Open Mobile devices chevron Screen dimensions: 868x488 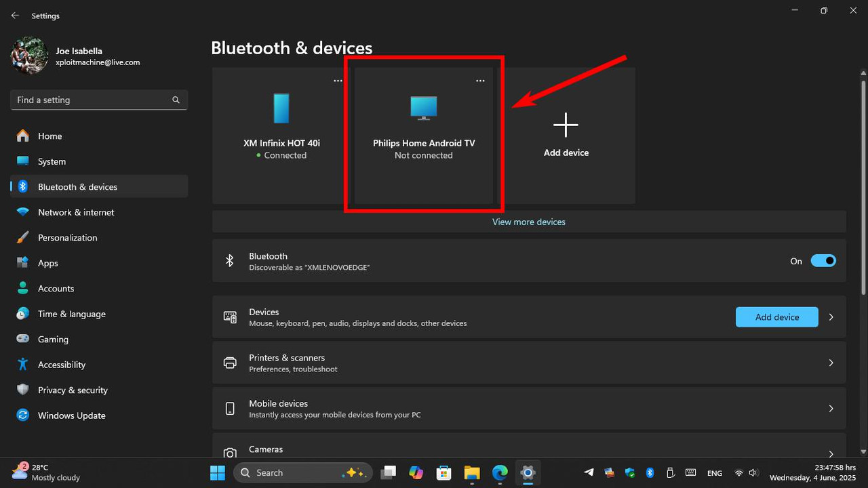[831, 408]
